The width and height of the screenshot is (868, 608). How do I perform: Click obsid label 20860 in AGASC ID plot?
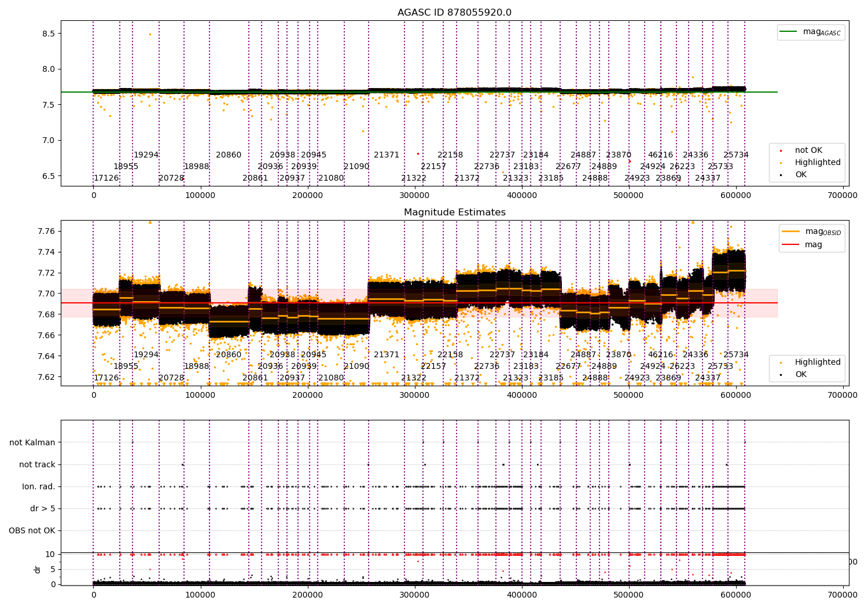(229, 155)
